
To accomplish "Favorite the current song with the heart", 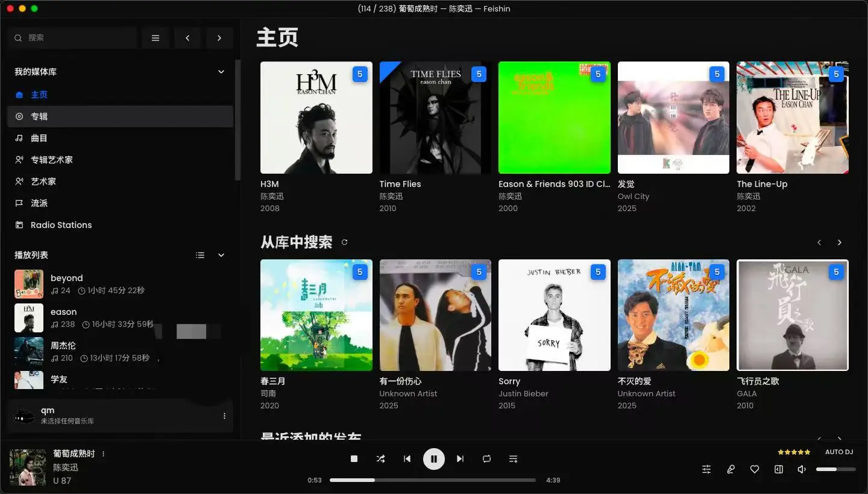I will 755,469.
